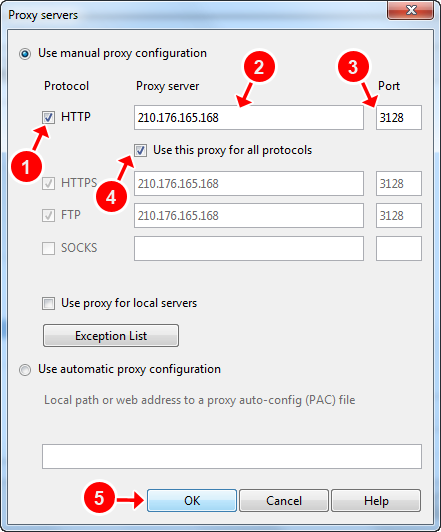Uncheck Use this proxy for all protocols
The width and height of the screenshot is (441, 532).
click(140, 150)
